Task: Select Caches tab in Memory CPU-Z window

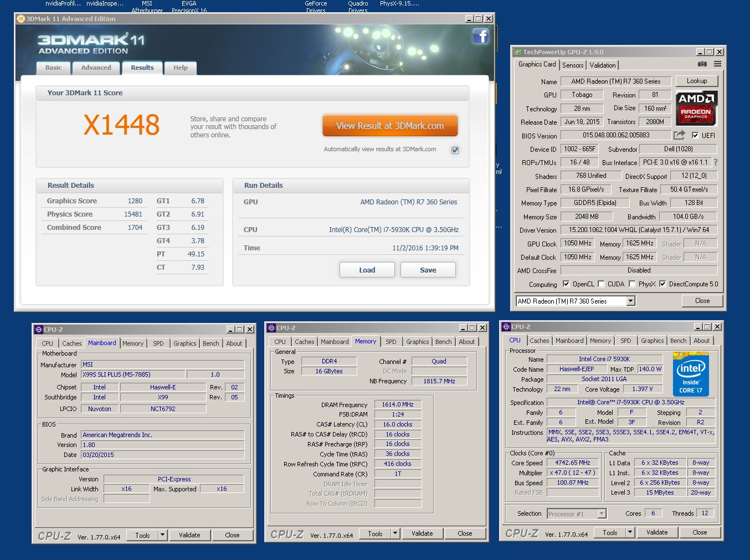Action: pyautogui.click(x=305, y=342)
